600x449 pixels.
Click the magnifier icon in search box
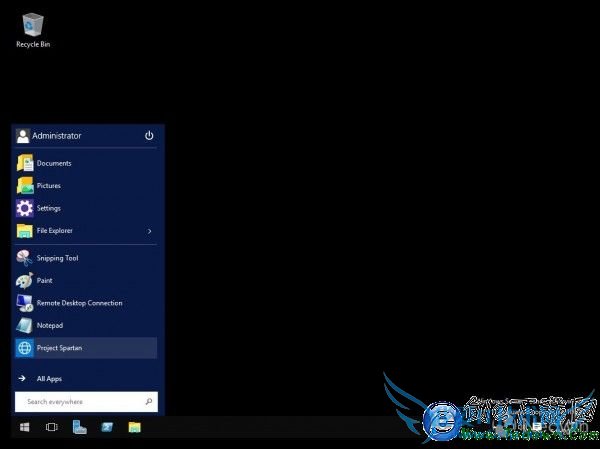(x=149, y=402)
